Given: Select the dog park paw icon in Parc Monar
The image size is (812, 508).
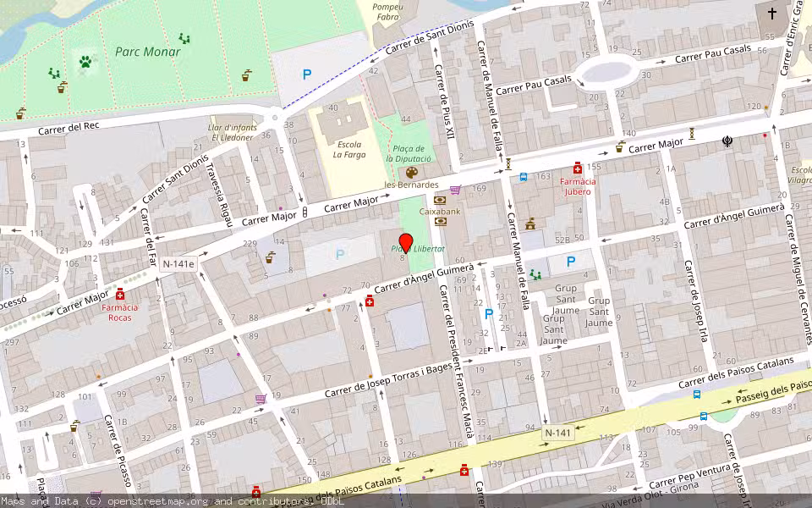Looking at the screenshot, I should coord(85,62).
